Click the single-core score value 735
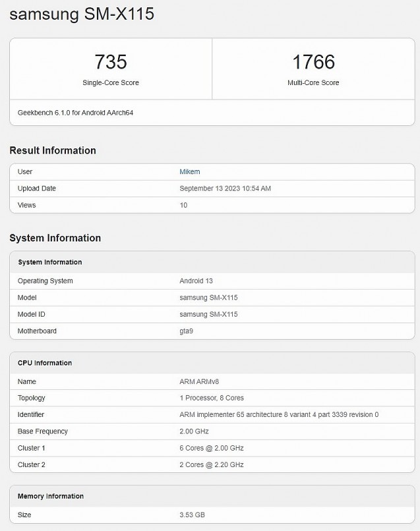420x531 pixels. pos(111,62)
